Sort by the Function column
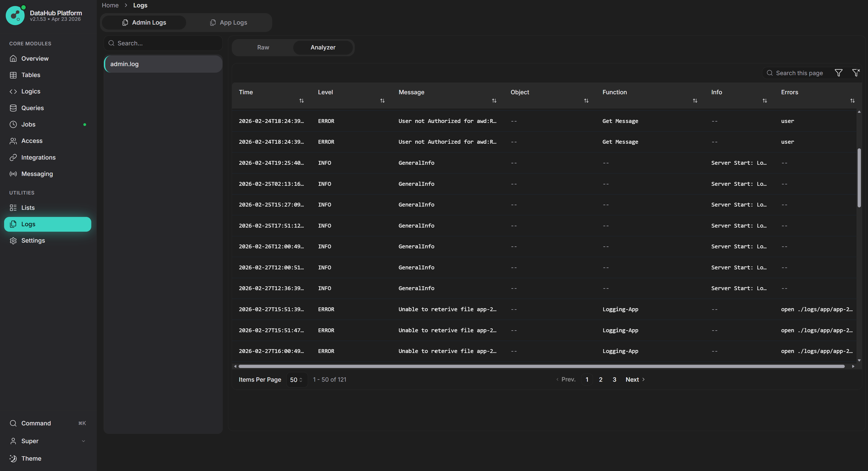This screenshot has width=868, height=471. [695, 101]
